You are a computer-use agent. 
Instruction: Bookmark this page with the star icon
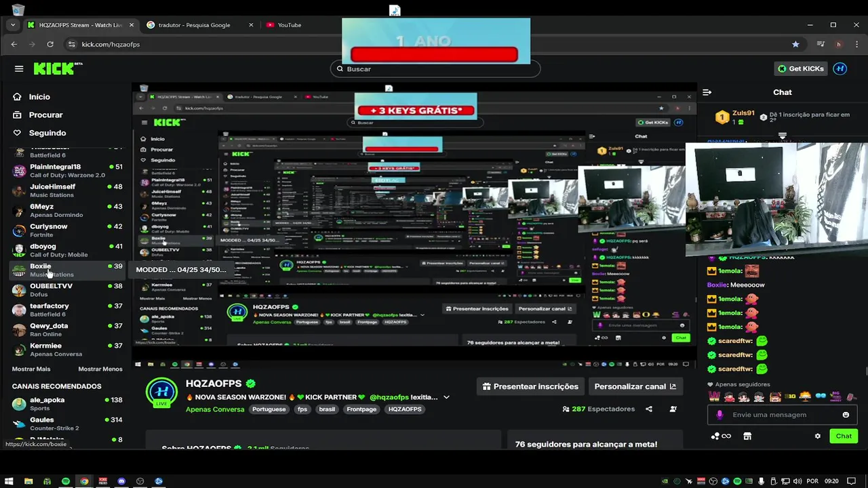coord(795,44)
